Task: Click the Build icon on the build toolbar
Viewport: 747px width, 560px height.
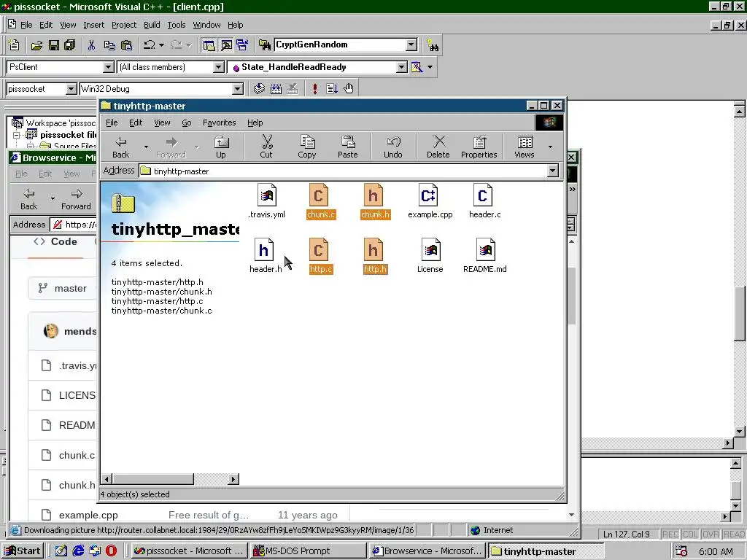Action: point(276,88)
